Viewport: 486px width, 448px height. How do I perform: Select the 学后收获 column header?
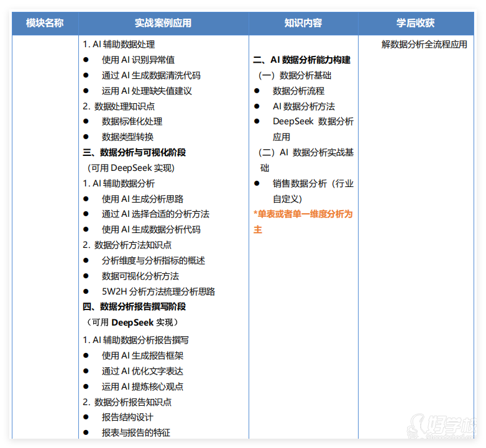[415, 23]
